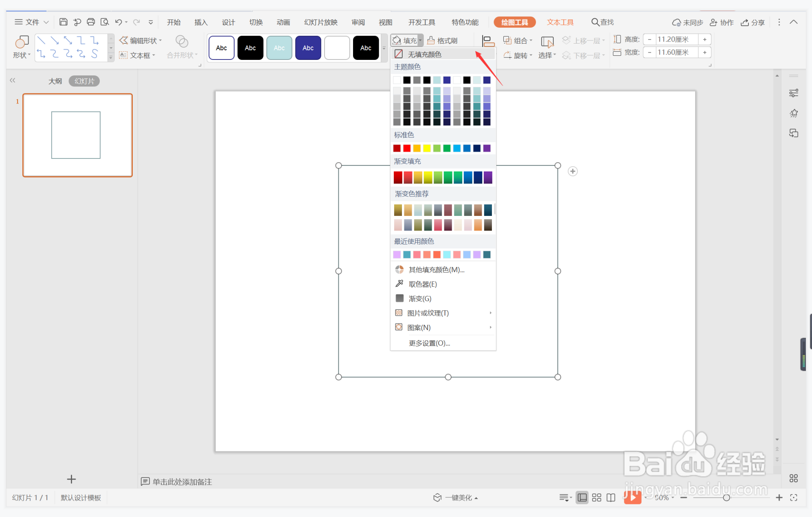
Task: Click the plus icon beside selected shape
Action: [573, 171]
